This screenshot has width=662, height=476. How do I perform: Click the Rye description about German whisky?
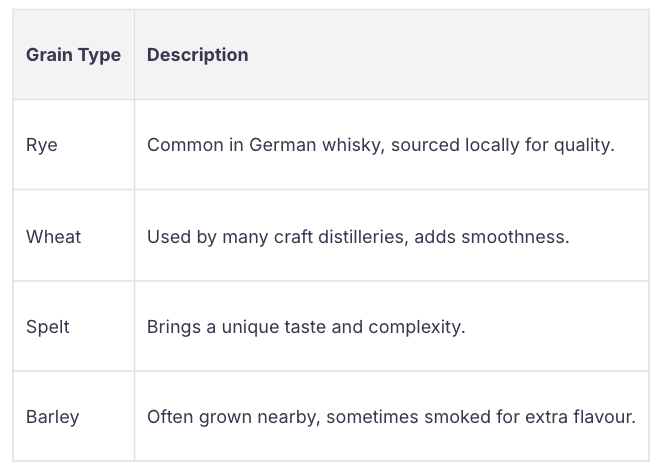click(x=380, y=145)
